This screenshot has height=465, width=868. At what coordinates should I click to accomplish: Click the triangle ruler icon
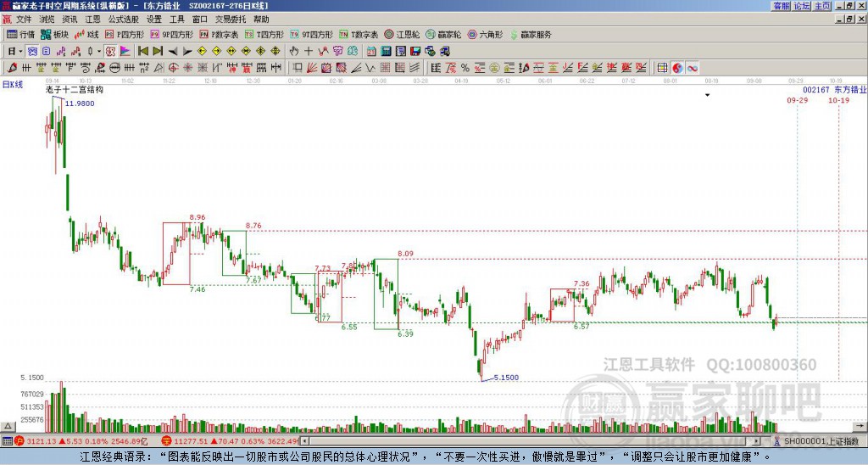pos(159,68)
